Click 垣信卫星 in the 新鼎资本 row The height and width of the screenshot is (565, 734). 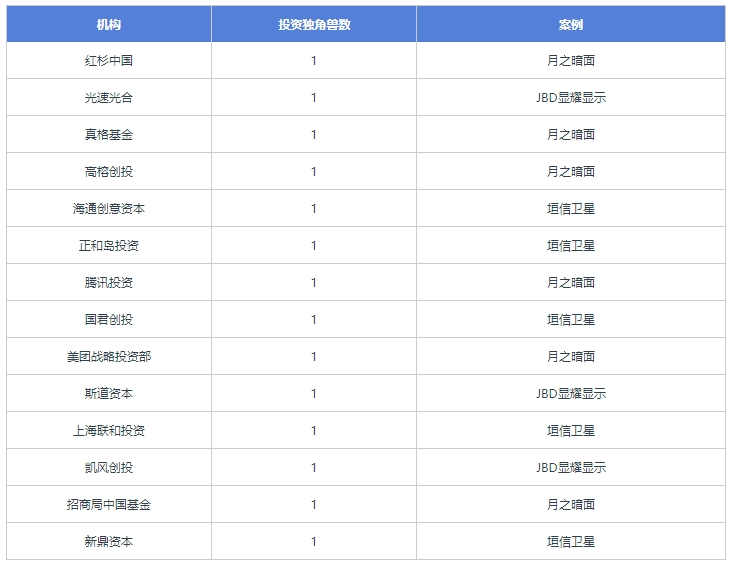coord(571,541)
